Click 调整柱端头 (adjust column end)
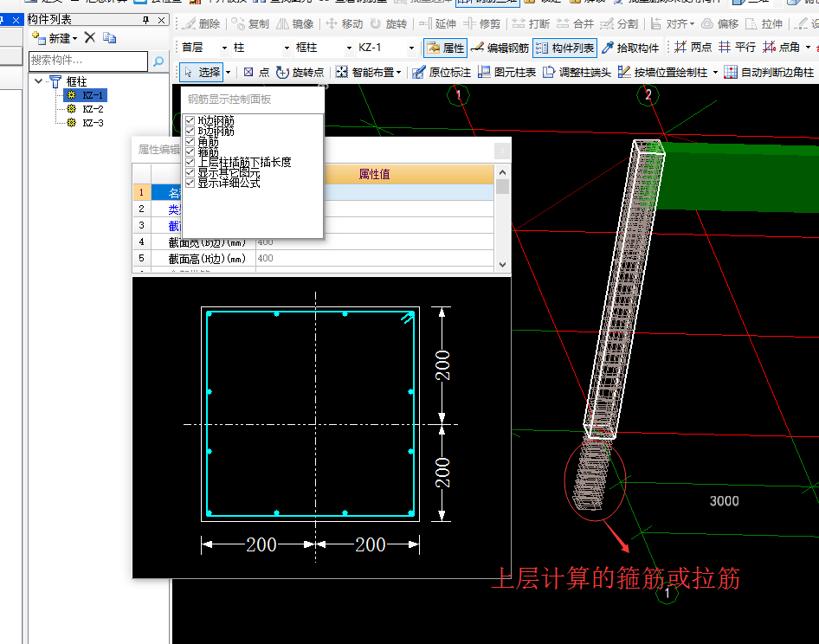Screen dimensions: 819x644 (x=577, y=72)
